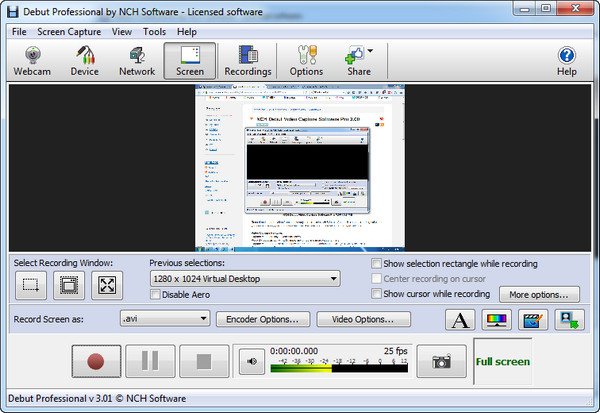Viewport: 600px width, 413px height.
Task: Choose the full screen recording window
Action: coord(107,285)
